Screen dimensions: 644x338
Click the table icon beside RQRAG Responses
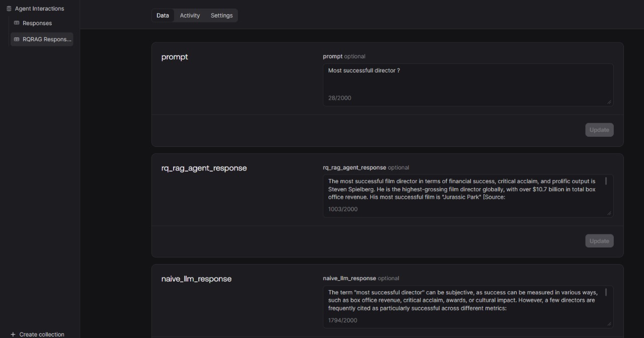tap(17, 39)
